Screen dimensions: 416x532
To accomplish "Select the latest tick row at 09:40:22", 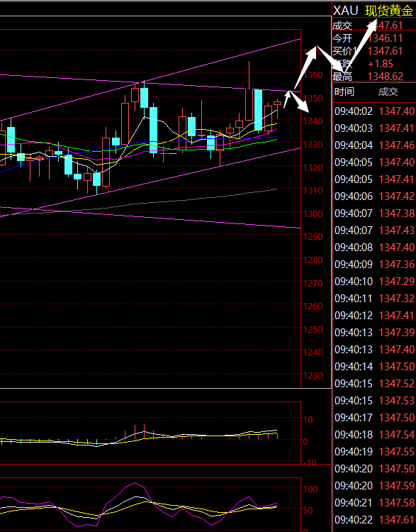I will (374, 520).
